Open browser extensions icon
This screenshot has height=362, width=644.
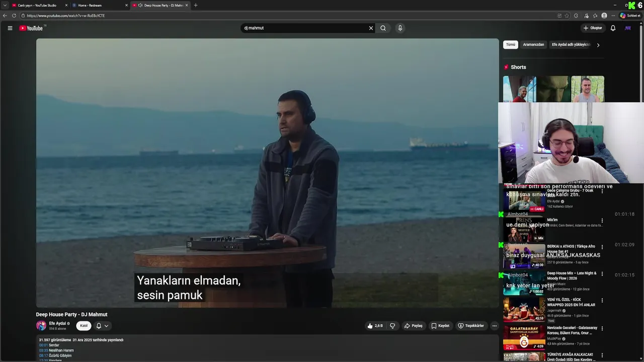[576, 16]
